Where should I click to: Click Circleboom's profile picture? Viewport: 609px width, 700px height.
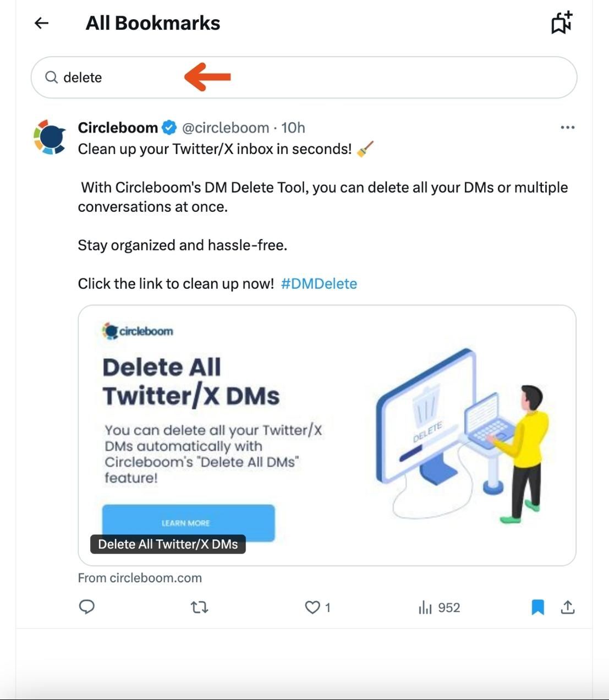point(50,136)
